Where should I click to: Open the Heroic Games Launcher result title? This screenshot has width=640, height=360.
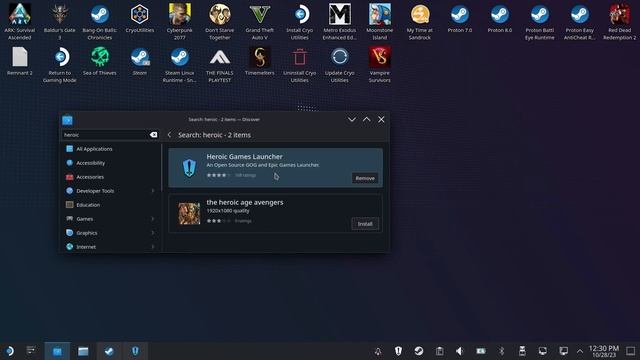(x=244, y=156)
